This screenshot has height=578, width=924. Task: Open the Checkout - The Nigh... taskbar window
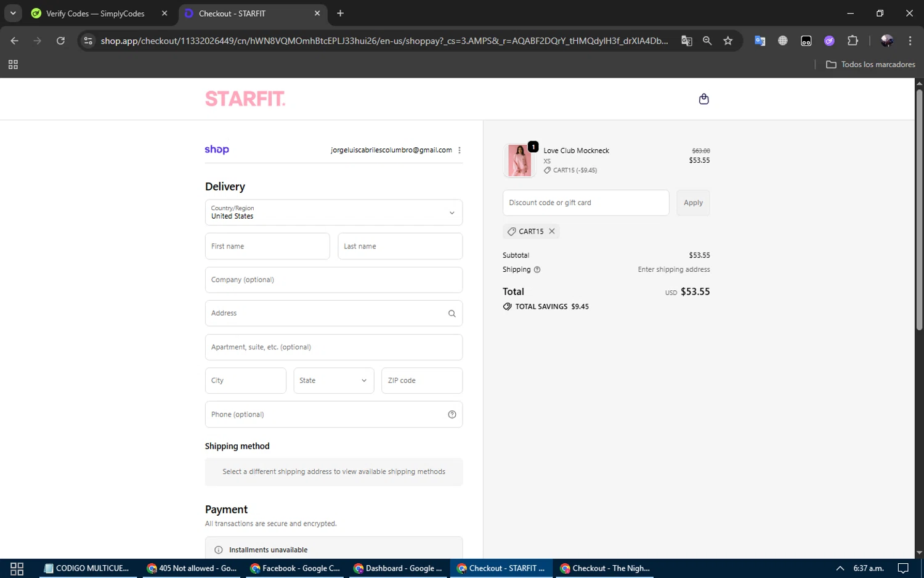click(606, 568)
